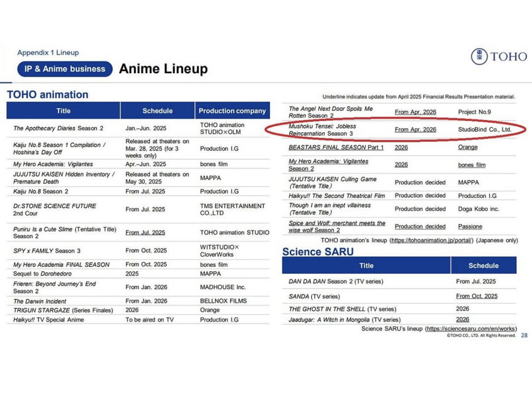
Task: Click the 'Appendix 1 Lineup' label
Action: click(48, 53)
